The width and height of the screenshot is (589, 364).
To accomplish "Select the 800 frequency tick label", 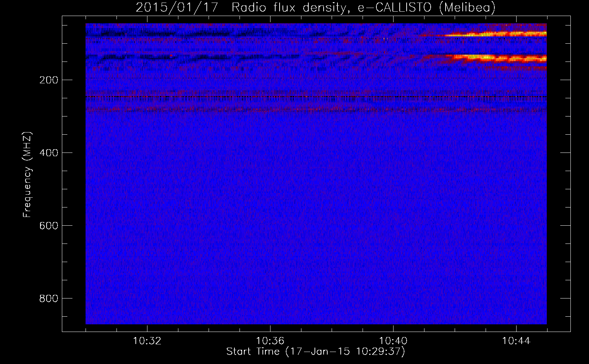I will click(48, 298).
